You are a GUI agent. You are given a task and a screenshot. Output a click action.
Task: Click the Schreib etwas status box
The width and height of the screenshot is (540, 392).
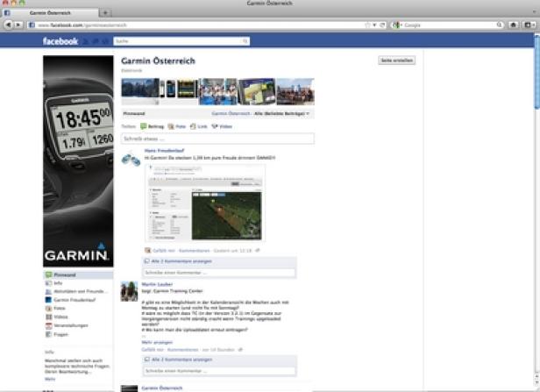[217, 139]
